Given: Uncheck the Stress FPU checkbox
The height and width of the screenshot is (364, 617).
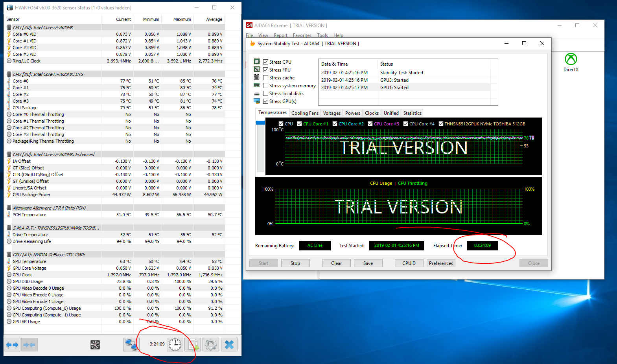Looking at the screenshot, I should (x=266, y=70).
